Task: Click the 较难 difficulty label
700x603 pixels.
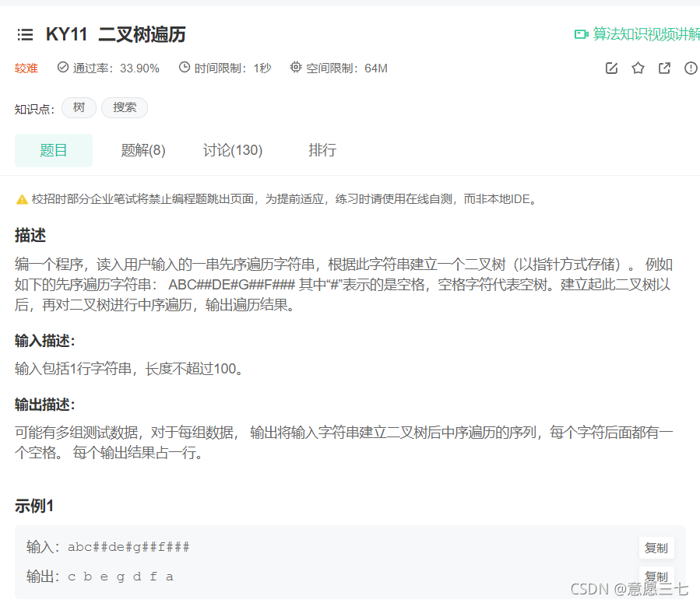Action: 26,68
